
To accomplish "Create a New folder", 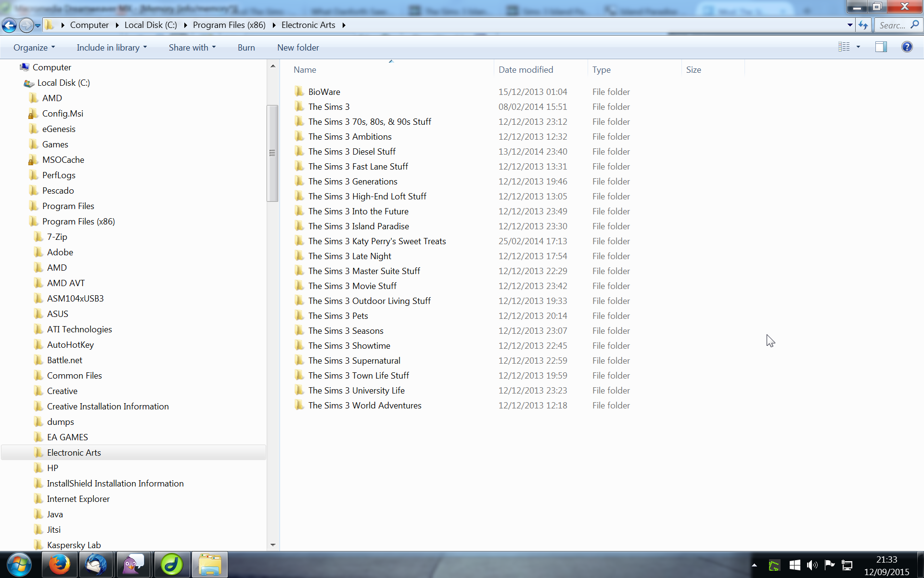I will pos(298,47).
